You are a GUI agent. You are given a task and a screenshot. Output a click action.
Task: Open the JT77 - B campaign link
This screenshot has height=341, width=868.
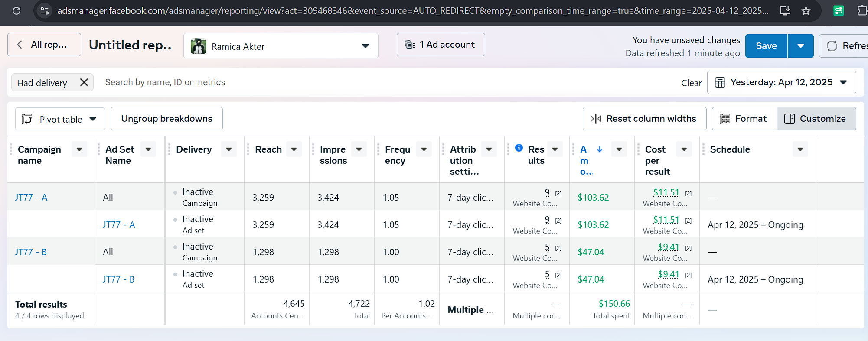pyautogui.click(x=31, y=252)
